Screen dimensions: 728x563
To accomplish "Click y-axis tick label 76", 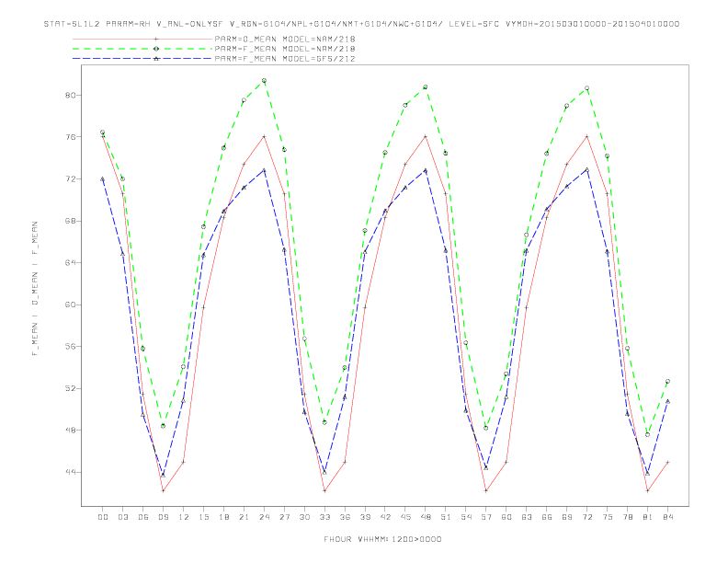I will pos(70,137).
